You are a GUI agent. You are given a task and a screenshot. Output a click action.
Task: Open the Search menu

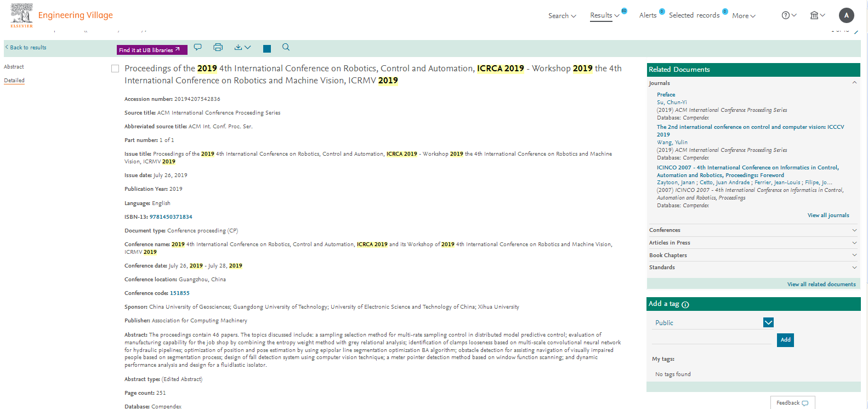[x=562, y=16]
